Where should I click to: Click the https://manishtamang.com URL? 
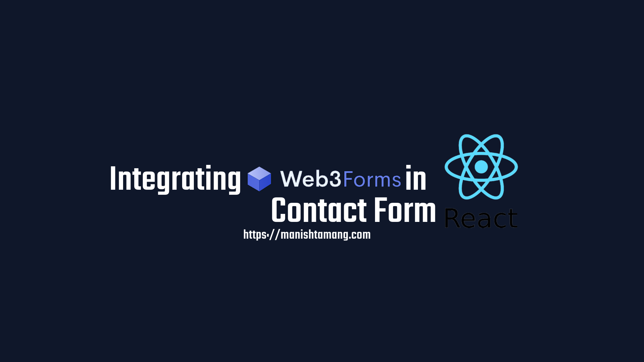point(307,234)
